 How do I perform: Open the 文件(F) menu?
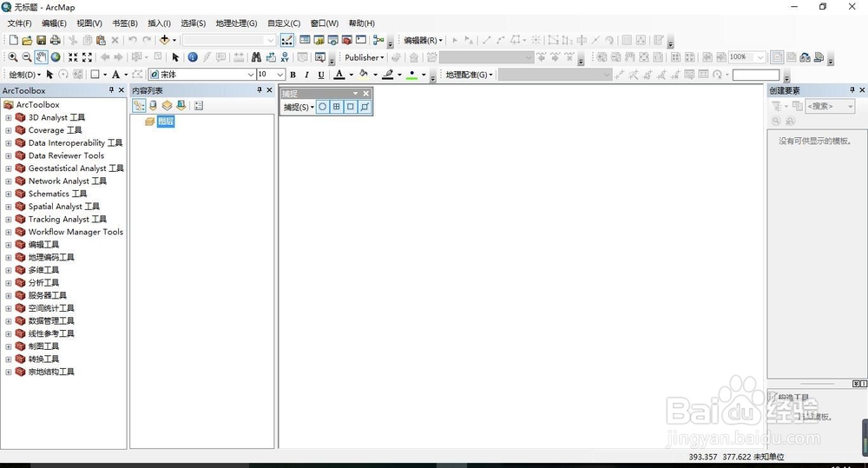[19, 23]
